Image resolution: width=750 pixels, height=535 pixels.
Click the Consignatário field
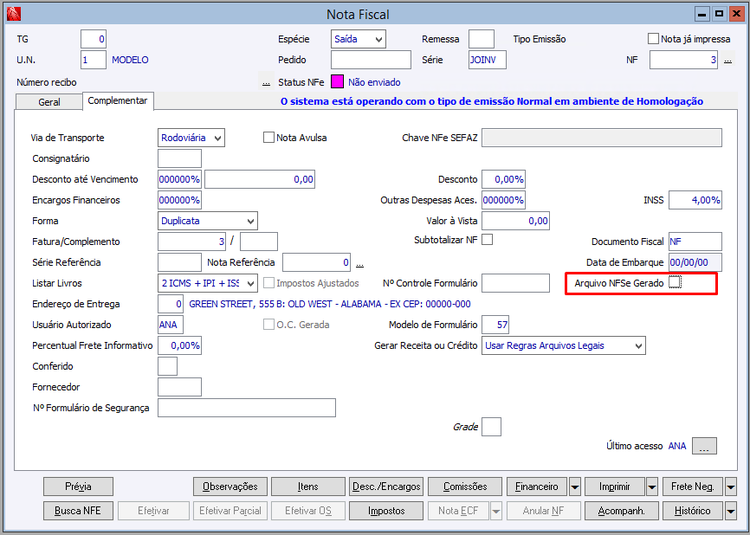coord(179,159)
